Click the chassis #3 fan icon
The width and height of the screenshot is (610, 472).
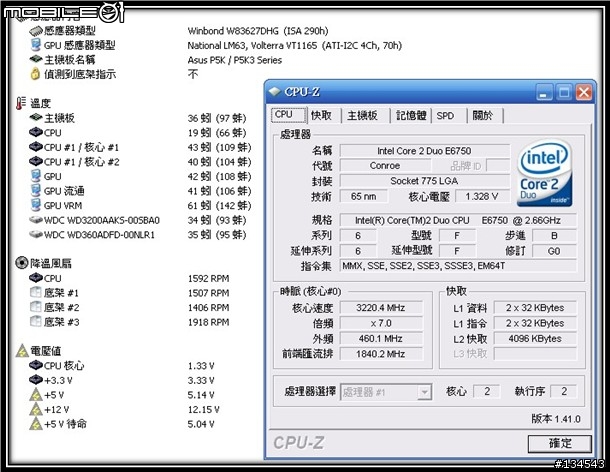(x=35, y=321)
